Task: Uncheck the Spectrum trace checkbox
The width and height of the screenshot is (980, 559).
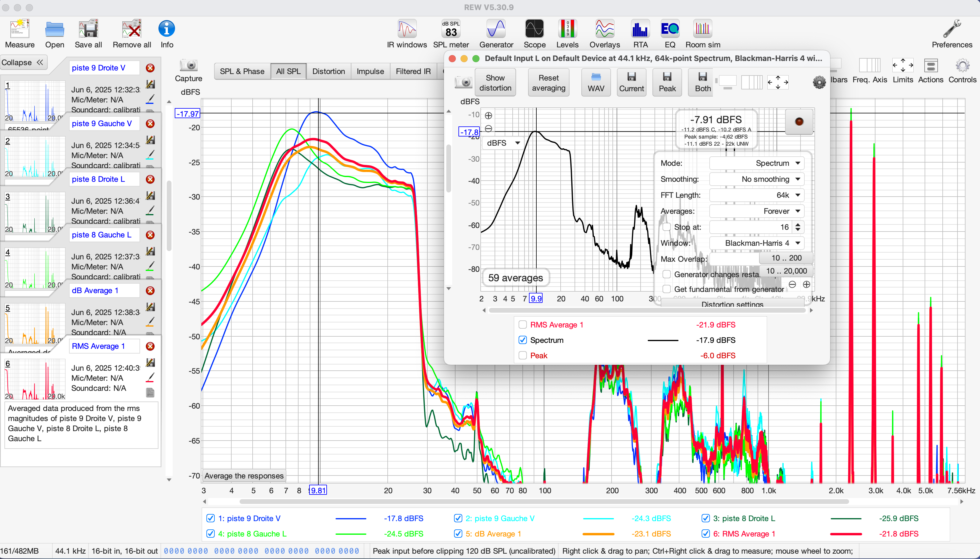Action: coord(523,340)
